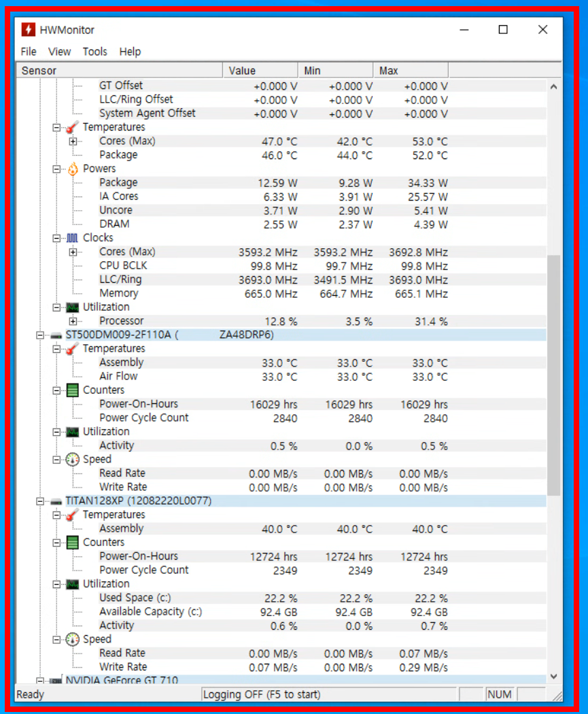The image size is (588, 714).
Task: Expand Cores (Max) under Clocks
Action: [x=73, y=252]
